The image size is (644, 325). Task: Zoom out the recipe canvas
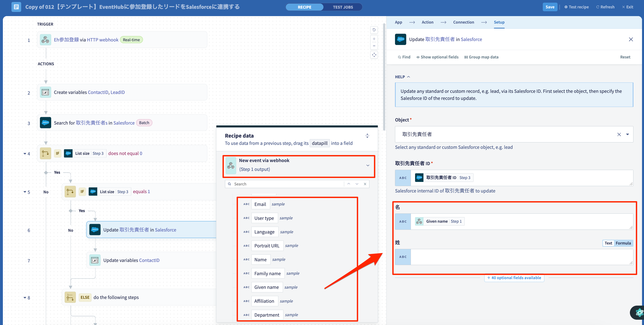click(x=374, y=46)
